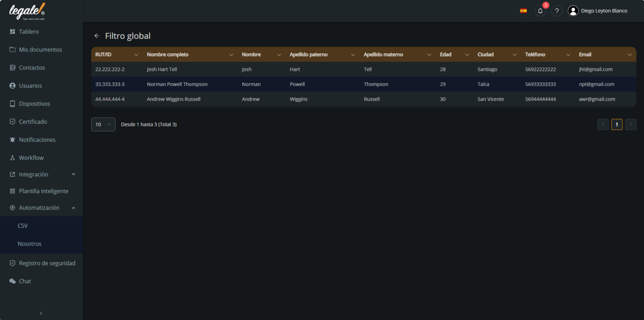Open Notificaciones from the left menu
Image resolution: width=644 pixels, height=320 pixels.
(x=13, y=140)
